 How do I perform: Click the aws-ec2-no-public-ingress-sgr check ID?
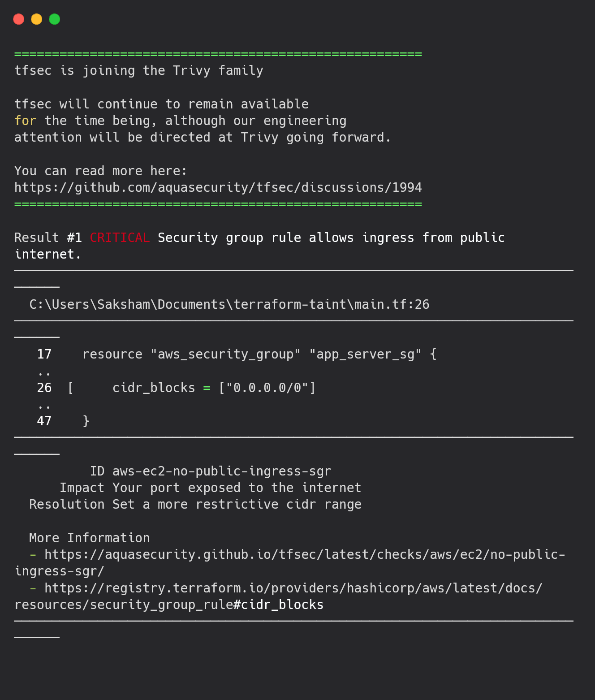coord(221,471)
